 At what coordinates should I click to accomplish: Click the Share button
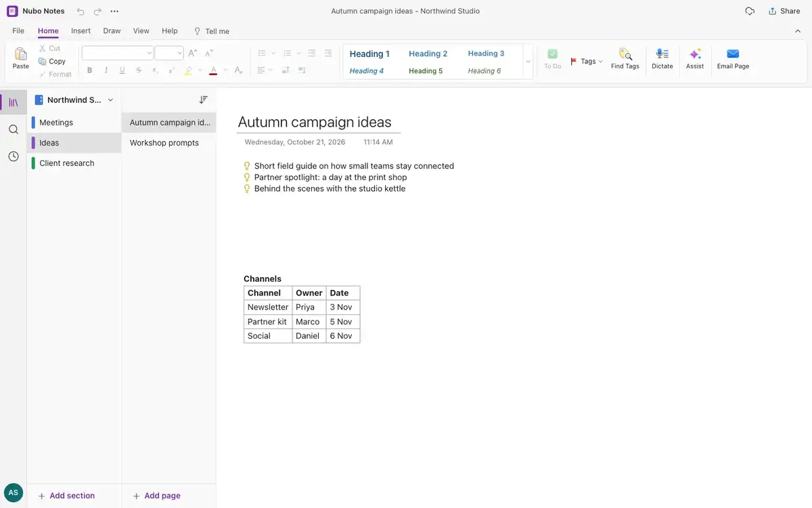click(x=784, y=12)
